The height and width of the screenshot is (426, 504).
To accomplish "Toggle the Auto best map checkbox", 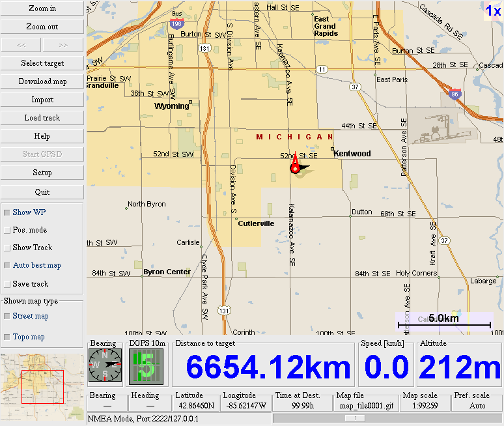I will point(7,265).
